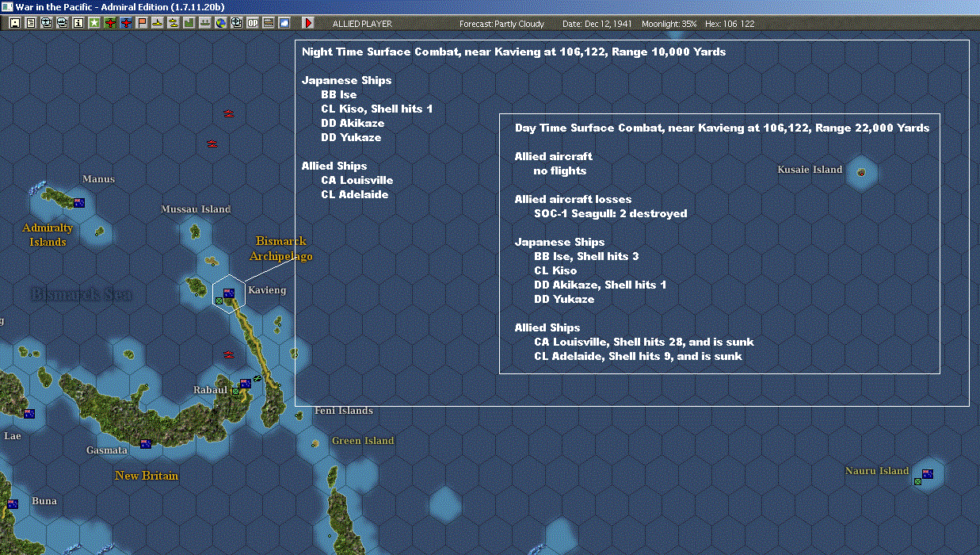This screenshot has width=980, height=555.
Task: Click the letter 'i' information icon
Action: [78, 23]
